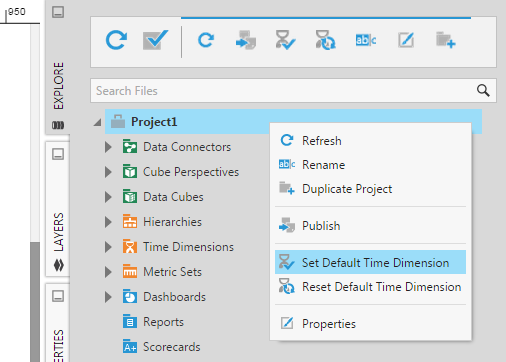Viewport: 506px width, 362px height.
Task: Click the Data Connectors folder icon
Action: click(130, 146)
